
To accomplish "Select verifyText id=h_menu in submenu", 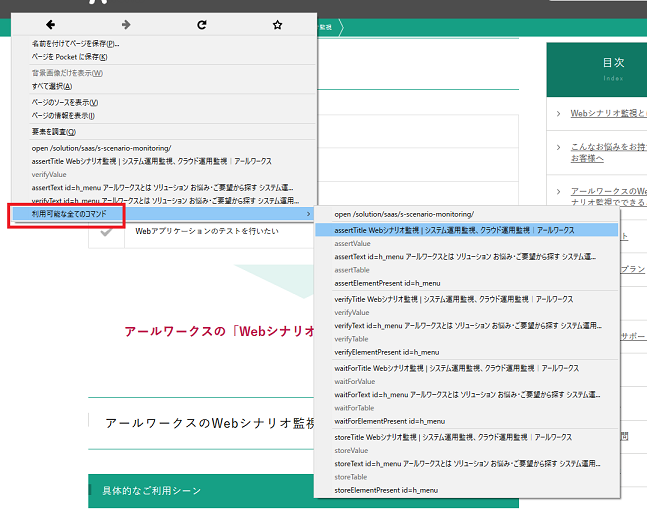I will [468, 325].
